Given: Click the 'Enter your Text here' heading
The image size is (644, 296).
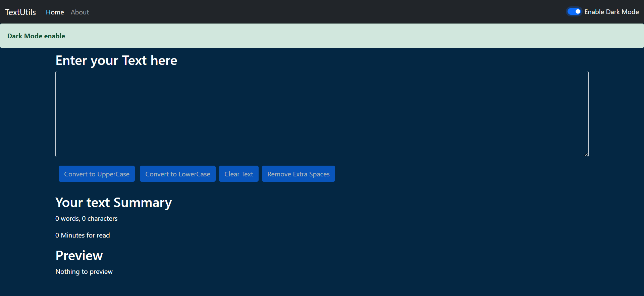Looking at the screenshot, I should (x=116, y=60).
